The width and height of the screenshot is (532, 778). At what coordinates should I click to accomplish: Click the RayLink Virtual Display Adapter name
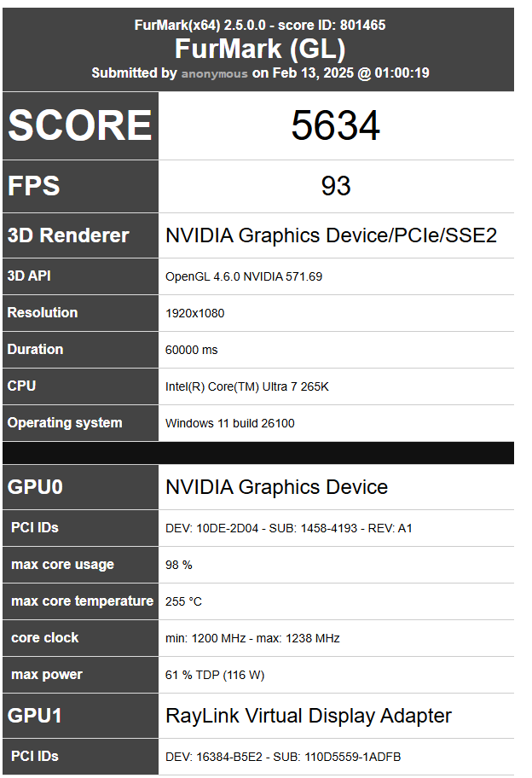click(308, 716)
